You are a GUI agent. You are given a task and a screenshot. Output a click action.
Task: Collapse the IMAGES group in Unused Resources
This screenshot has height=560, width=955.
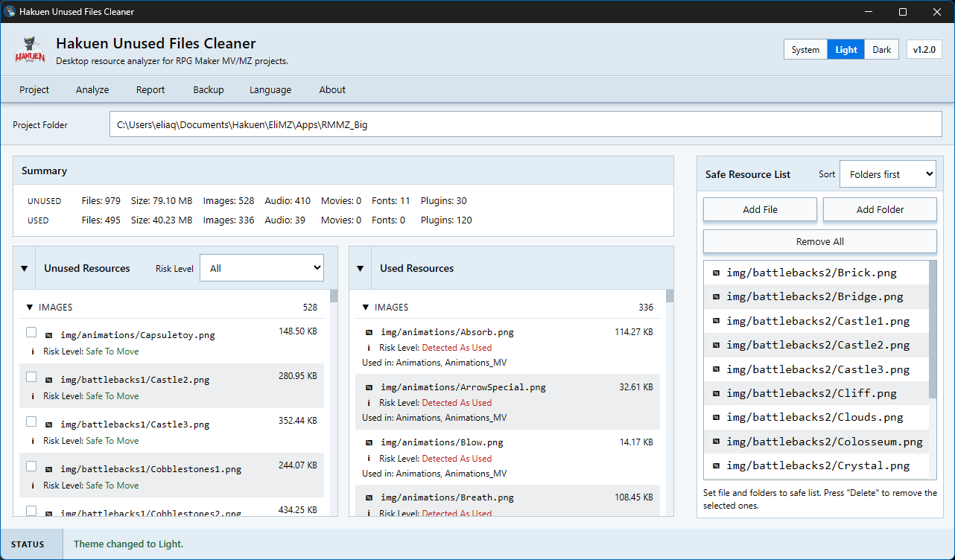coord(30,307)
